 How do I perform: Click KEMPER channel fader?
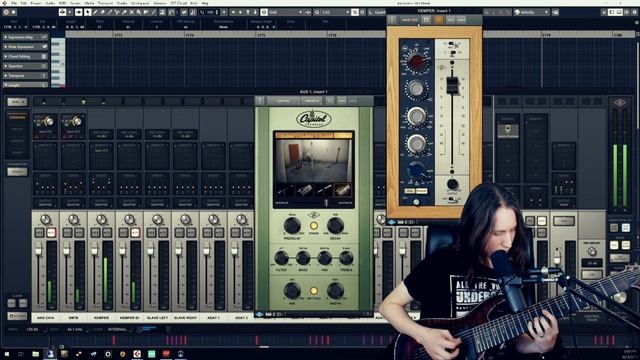click(94, 249)
